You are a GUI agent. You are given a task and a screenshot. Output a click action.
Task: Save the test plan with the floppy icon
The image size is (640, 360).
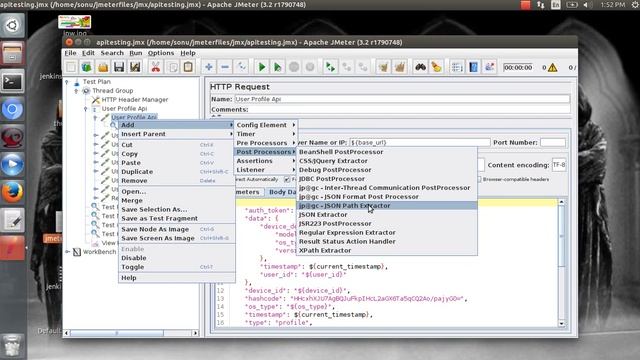pyautogui.click(x=119, y=67)
